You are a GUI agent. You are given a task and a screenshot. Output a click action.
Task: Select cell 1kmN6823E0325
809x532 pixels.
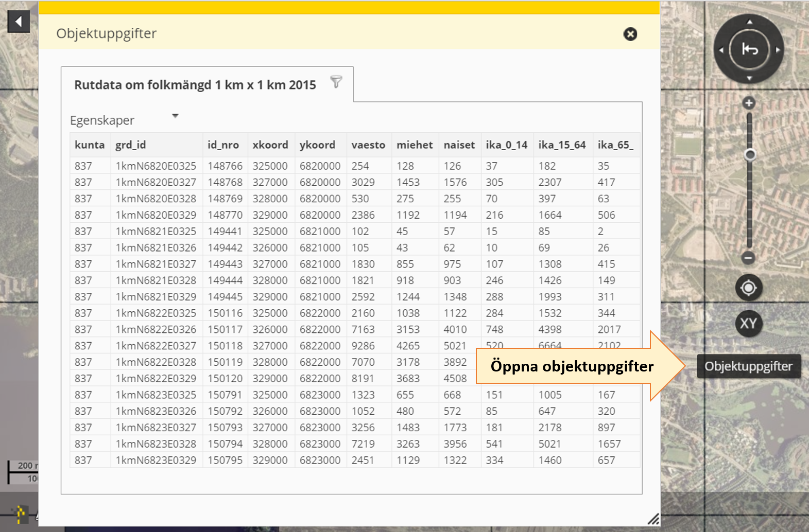pyautogui.click(x=156, y=395)
